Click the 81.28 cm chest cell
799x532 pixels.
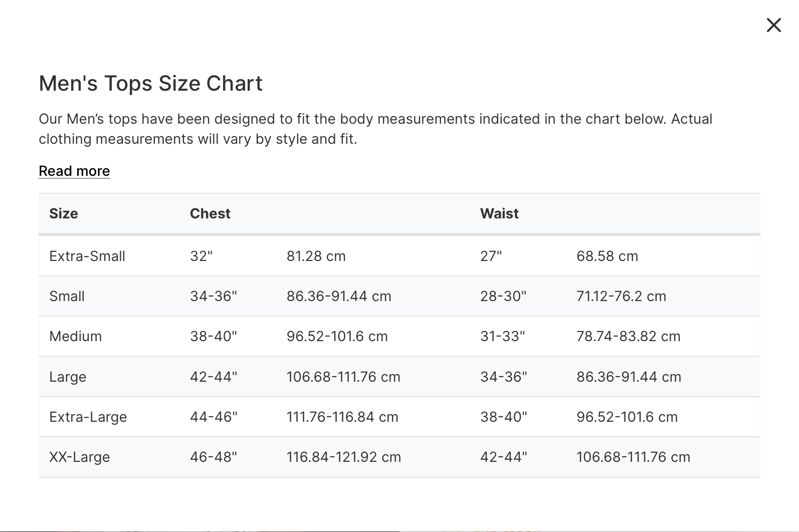point(316,256)
